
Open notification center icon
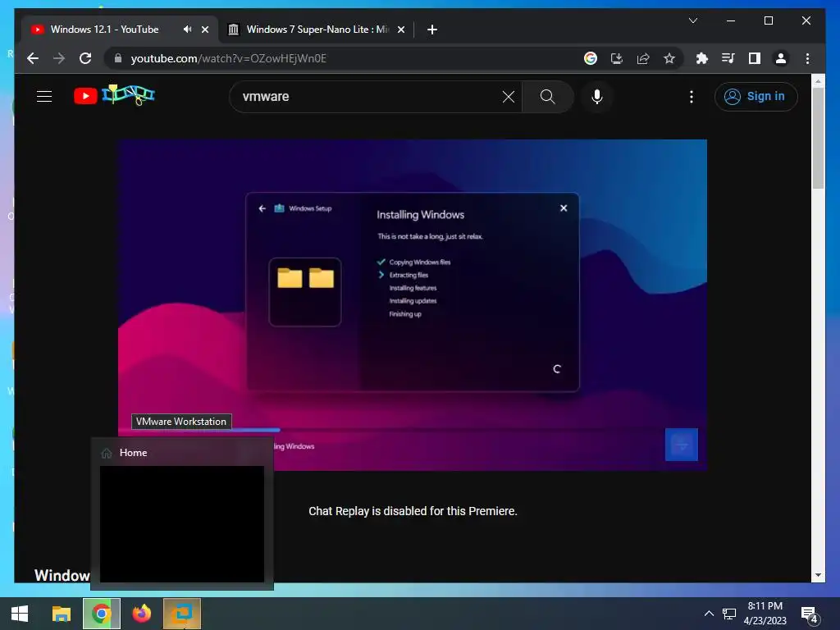click(809, 614)
